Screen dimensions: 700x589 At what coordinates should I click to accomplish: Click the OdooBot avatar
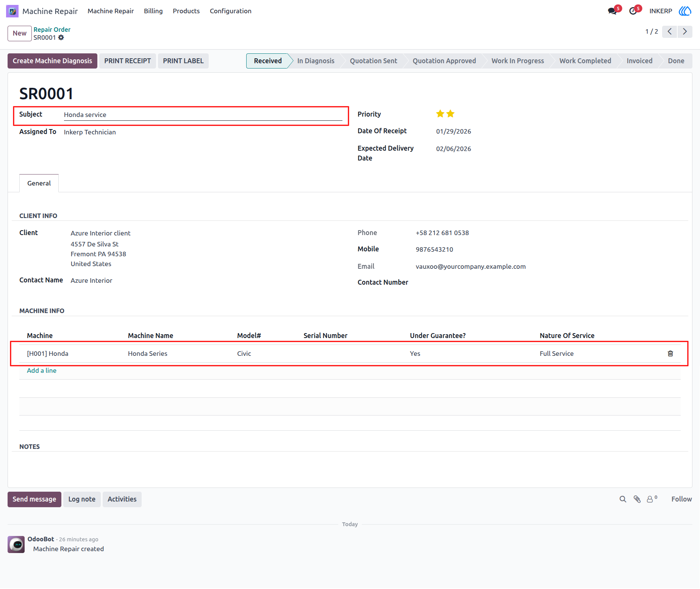tap(16, 544)
